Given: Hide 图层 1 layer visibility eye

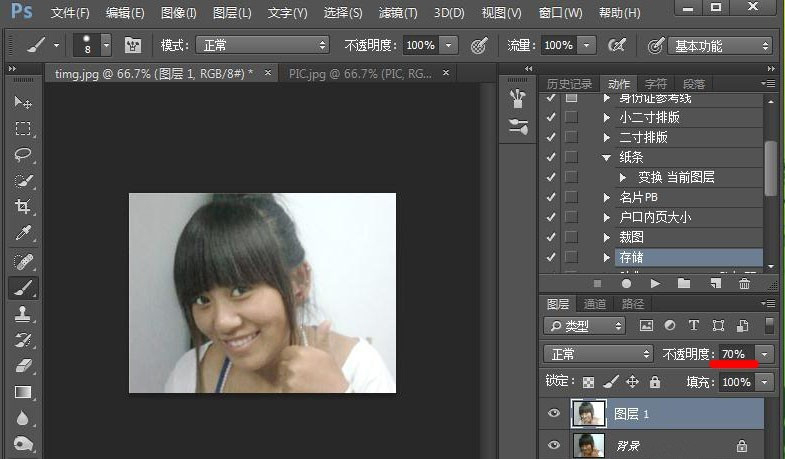Looking at the screenshot, I should pyautogui.click(x=552, y=413).
